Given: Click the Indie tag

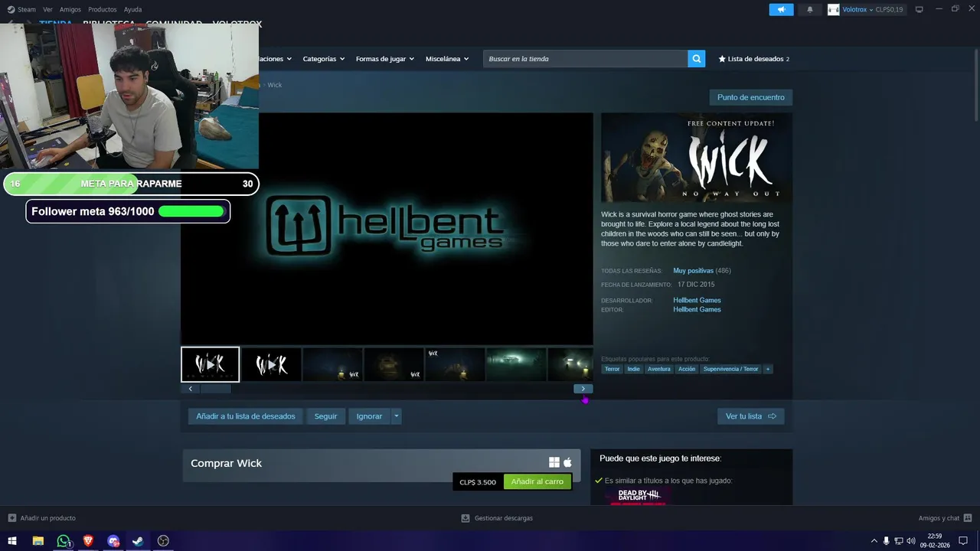Looking at the screenshot, I should click(633, 369).
